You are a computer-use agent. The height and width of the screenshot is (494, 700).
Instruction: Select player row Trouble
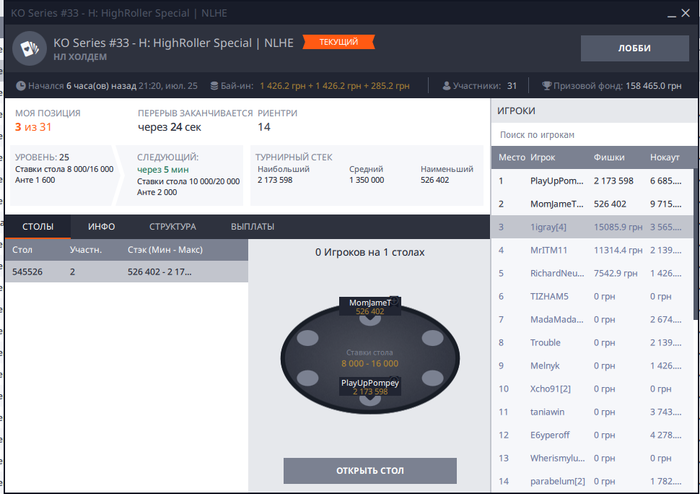tap(592, 343)
